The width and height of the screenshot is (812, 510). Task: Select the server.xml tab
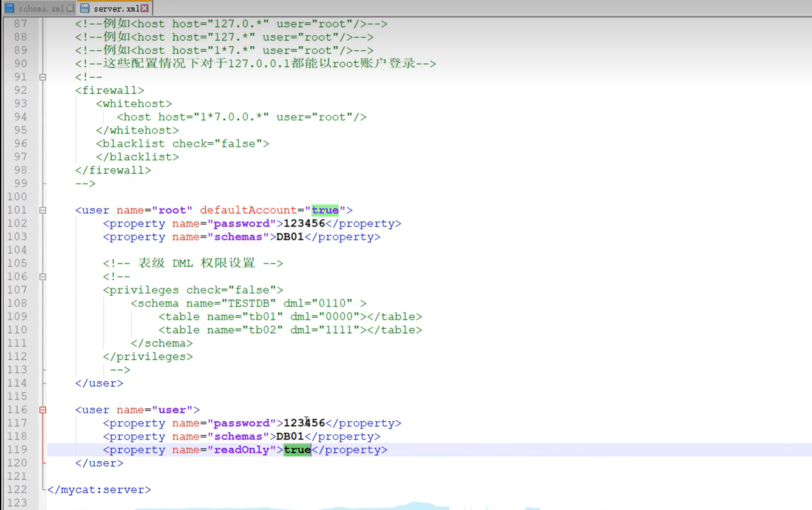click(115, 9)
